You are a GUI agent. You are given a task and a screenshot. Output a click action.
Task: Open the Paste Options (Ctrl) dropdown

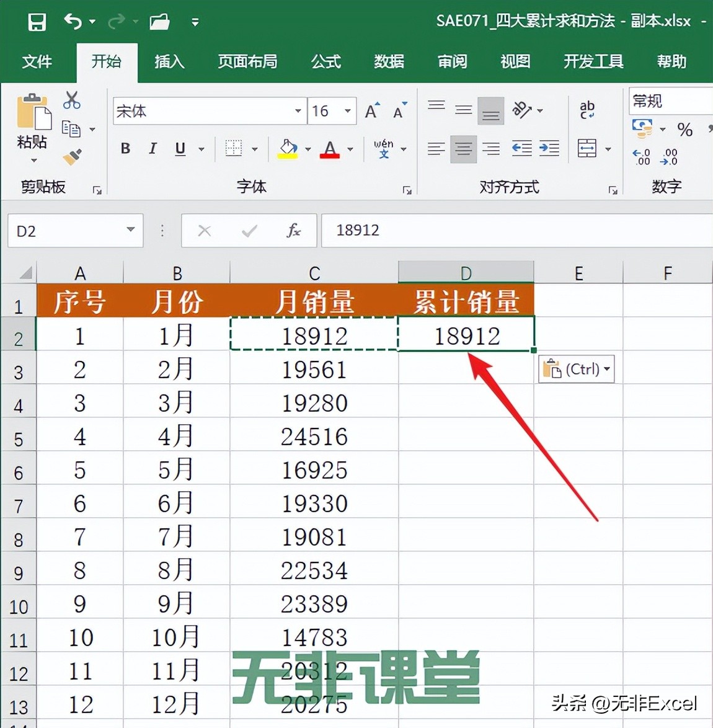606,368
